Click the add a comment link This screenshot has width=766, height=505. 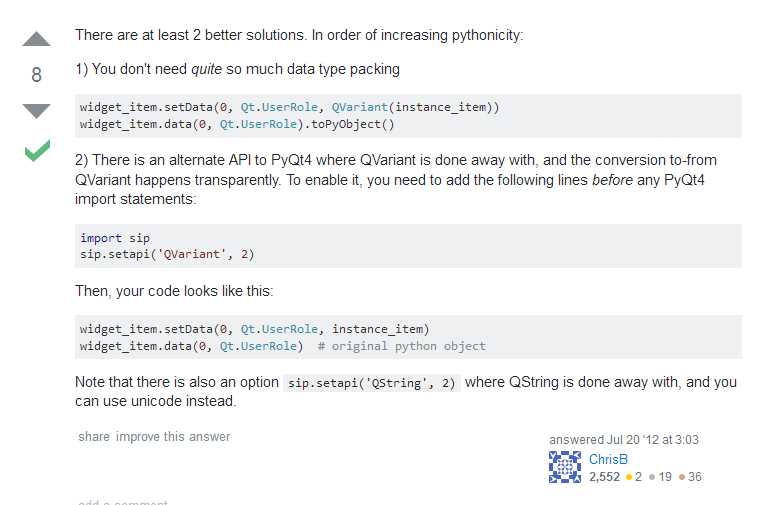tap(123, 502)
